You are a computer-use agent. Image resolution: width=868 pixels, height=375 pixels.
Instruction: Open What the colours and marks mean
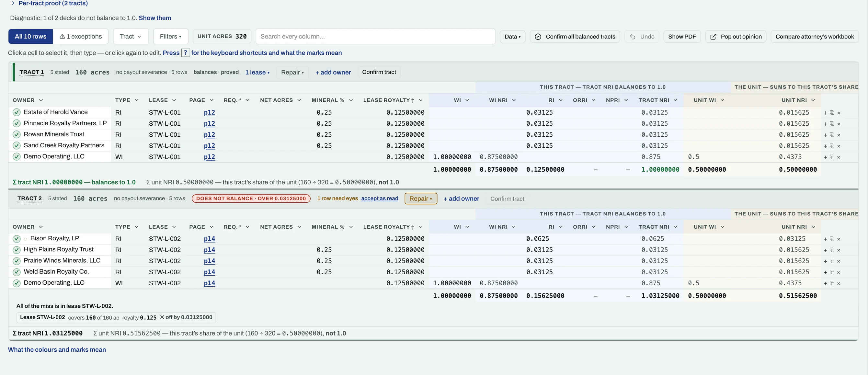(x=57, y=350)
